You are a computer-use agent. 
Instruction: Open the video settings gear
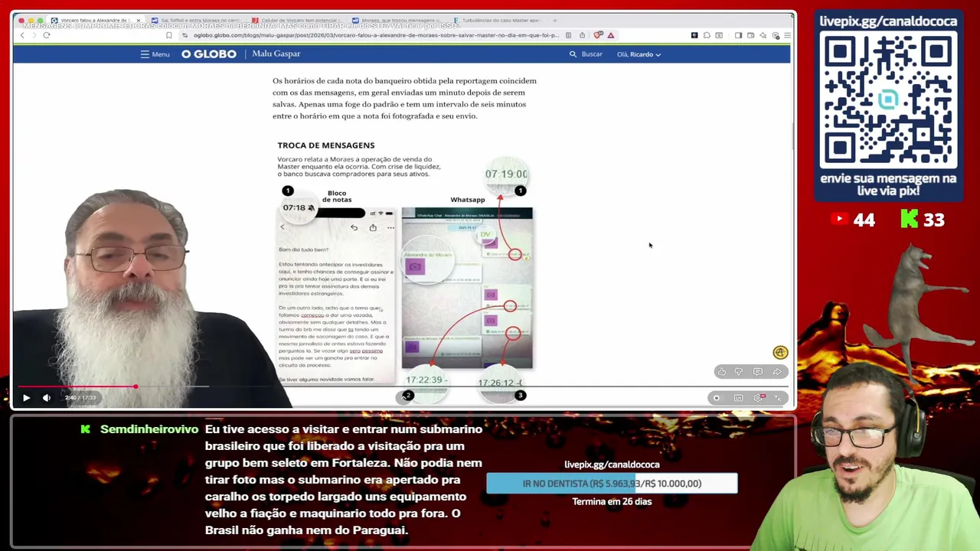tap(759, 398)
